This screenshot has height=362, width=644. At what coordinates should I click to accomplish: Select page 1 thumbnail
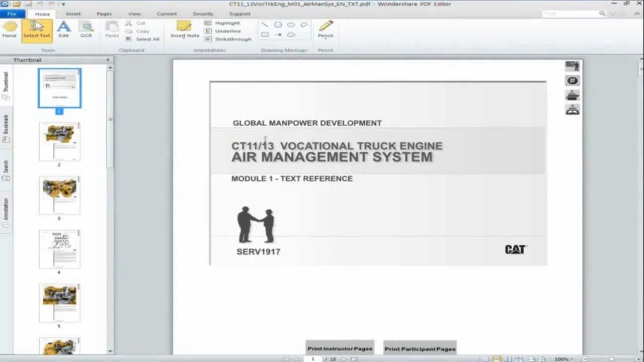point(59,88)
